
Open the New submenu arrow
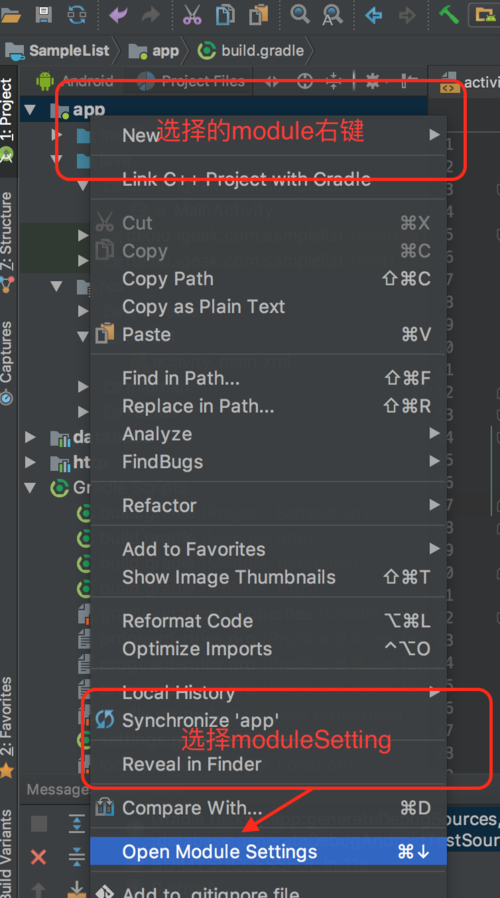(x=435, y=135)
